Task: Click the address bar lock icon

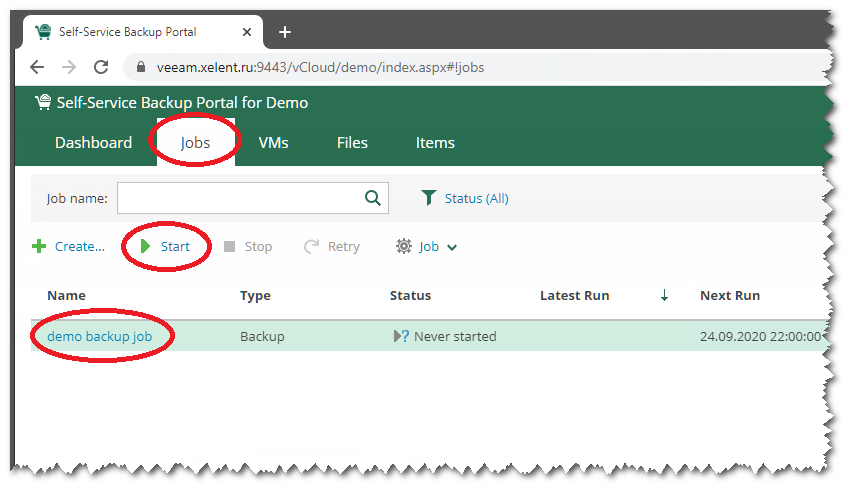Action: (x=141, y=67)
